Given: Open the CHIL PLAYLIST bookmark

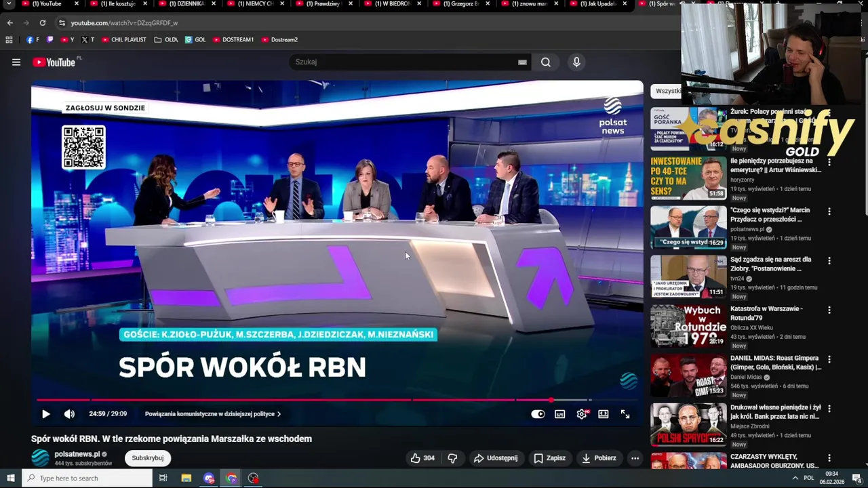Looking at the screenshot, I should point(123,40).
